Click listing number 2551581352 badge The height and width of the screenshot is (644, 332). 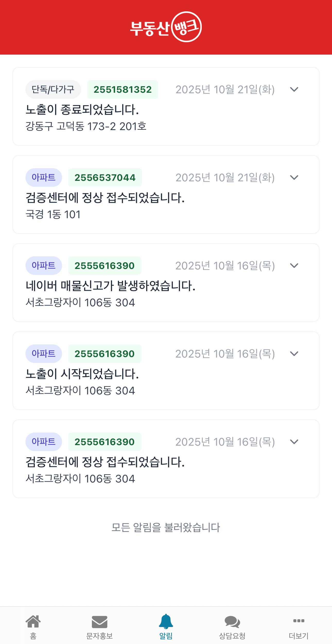tap(123, 89)
